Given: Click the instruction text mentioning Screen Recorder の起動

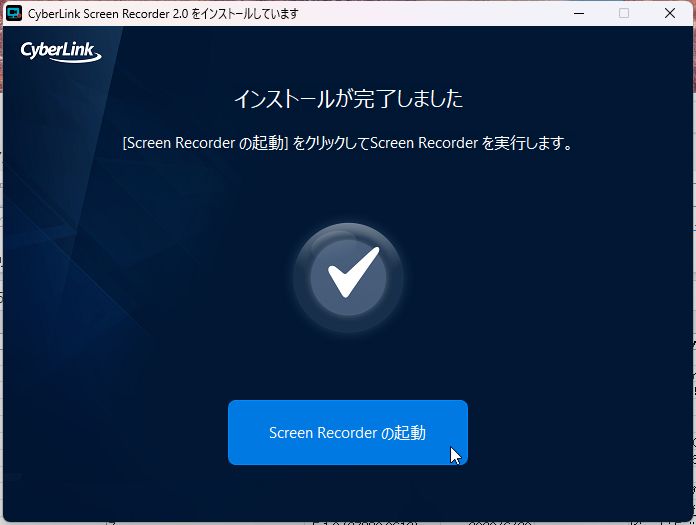Looking at the screenshot, I should (x=348, y=143).
